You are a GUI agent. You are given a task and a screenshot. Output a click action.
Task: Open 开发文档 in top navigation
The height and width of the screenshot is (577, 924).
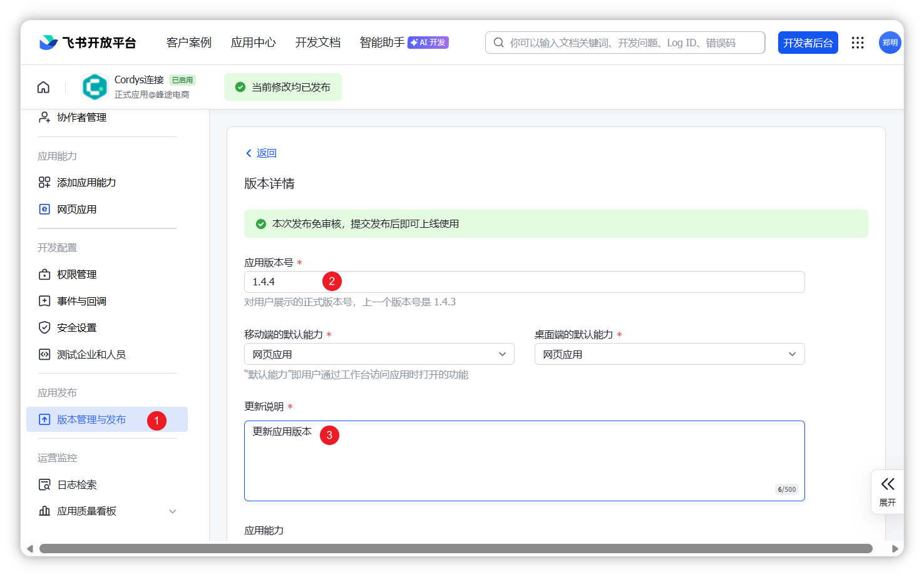318,43
